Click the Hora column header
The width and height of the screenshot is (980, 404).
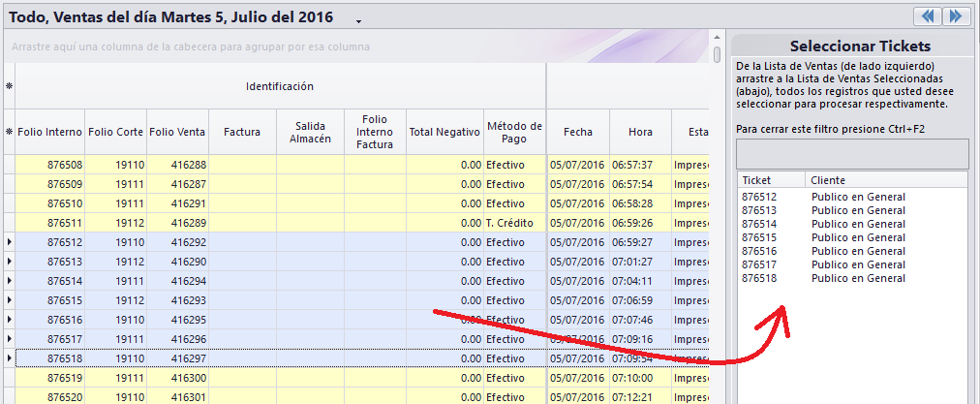[639, 132]
